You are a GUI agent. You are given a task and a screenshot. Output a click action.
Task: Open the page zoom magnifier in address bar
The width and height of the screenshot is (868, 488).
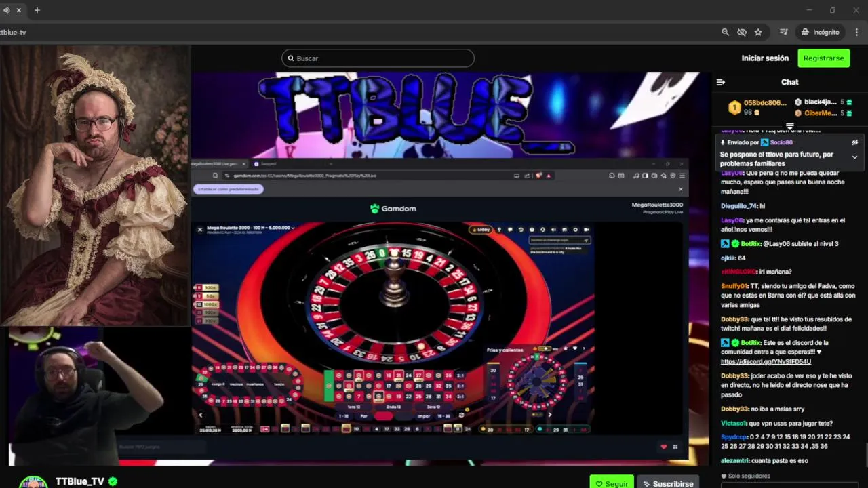tap(725, 32)
